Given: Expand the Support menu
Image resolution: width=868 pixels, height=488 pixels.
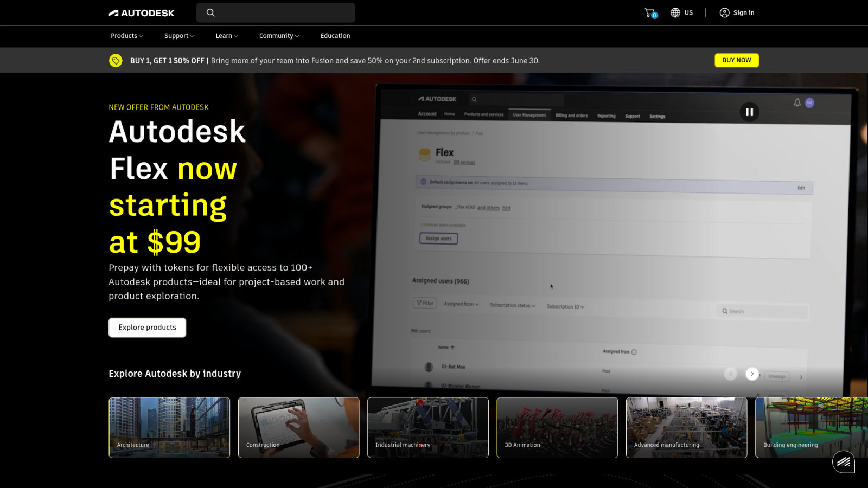Looking at the screenshot, I should 179,36.
